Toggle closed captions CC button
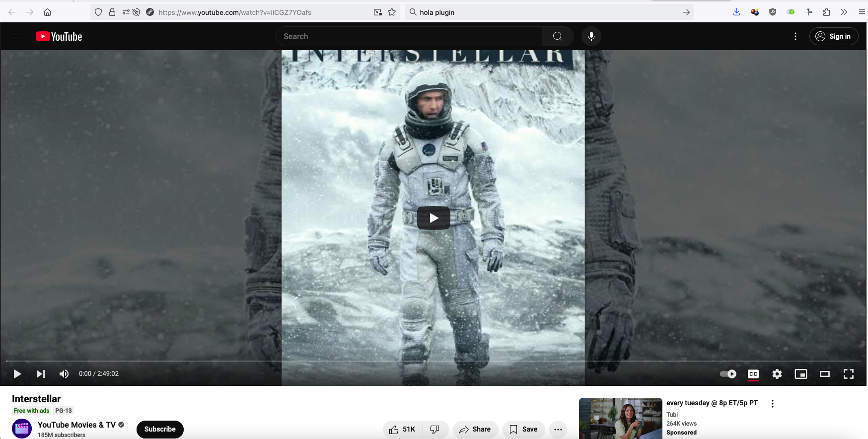 (x=753, y=374)
